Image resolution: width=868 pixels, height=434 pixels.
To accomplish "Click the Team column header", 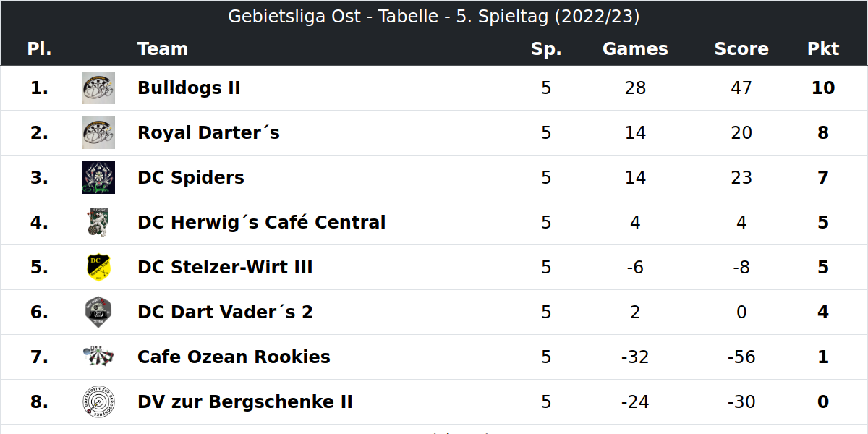I will pos(163,49).
